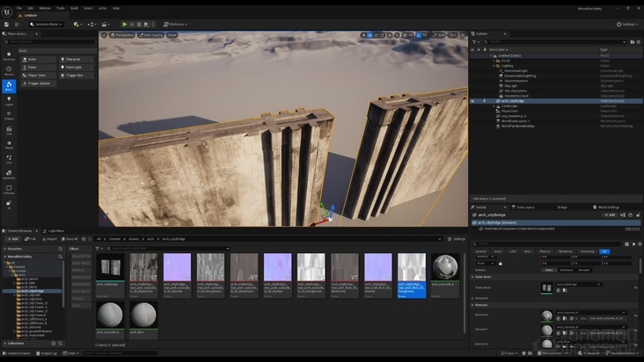
Task: Toggle the Texture filter in Content Browser
Action: pos(81,298)
